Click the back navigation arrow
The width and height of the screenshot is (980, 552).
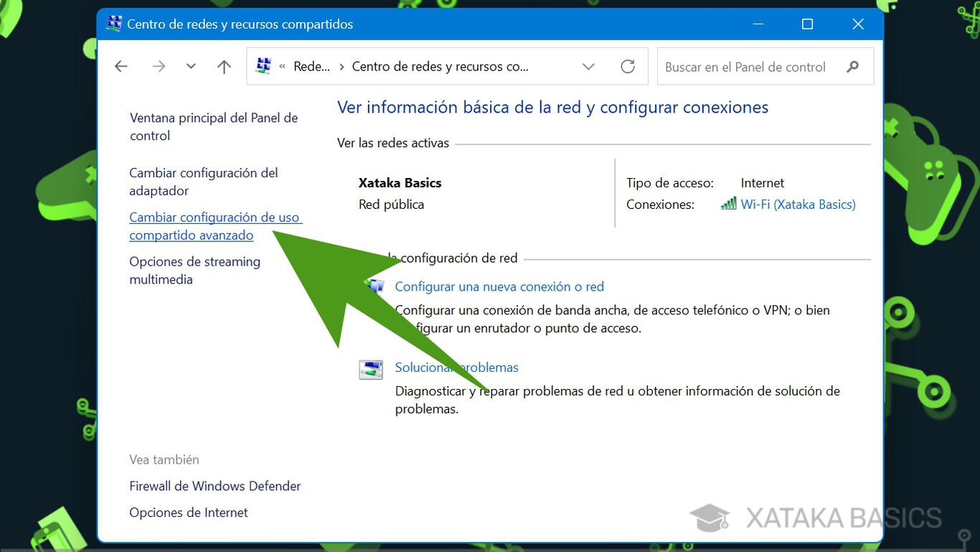(x=121, y=66)
